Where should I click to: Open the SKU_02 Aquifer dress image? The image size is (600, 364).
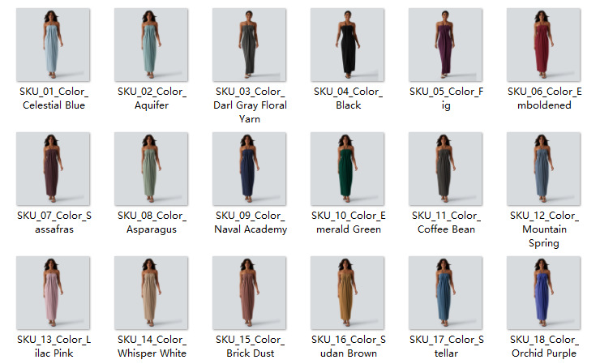pos(151,45)
